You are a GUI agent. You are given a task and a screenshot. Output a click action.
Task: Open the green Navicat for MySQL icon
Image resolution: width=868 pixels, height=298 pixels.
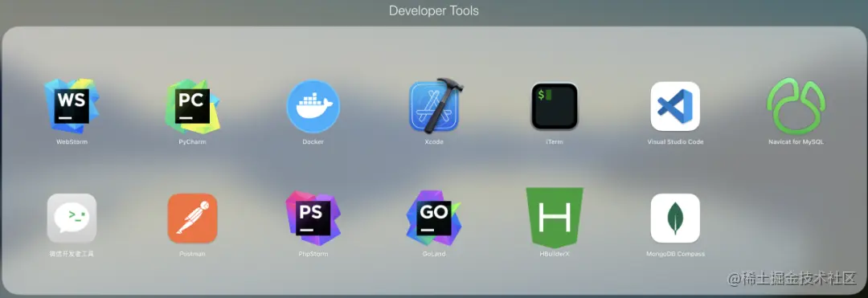796,106
